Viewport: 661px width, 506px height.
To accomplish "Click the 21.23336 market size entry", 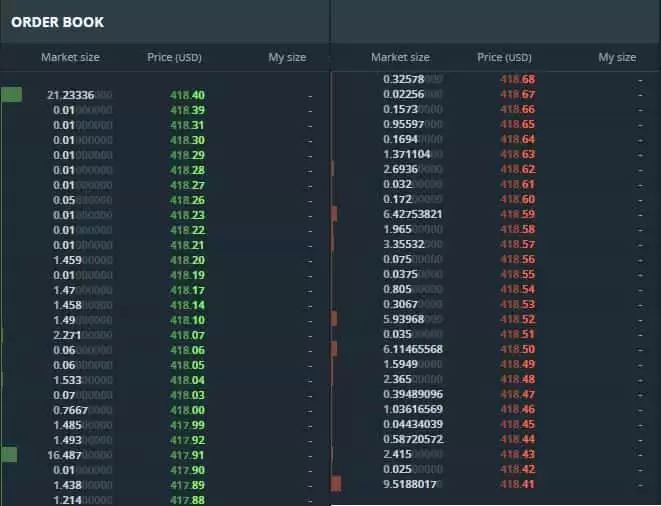I will coord(70,95).
